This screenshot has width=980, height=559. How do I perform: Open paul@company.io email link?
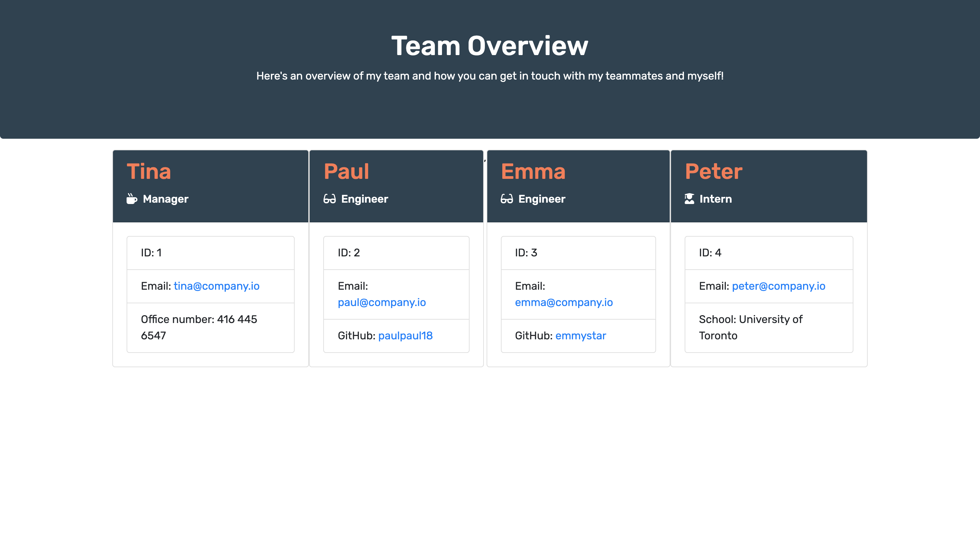(x=382, y=303)
